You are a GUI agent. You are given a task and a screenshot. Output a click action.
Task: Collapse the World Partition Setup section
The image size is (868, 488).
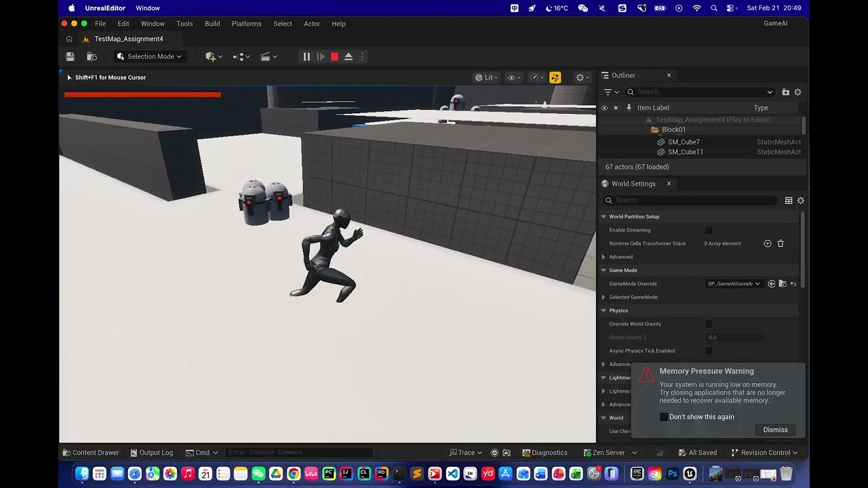(604, 217)
